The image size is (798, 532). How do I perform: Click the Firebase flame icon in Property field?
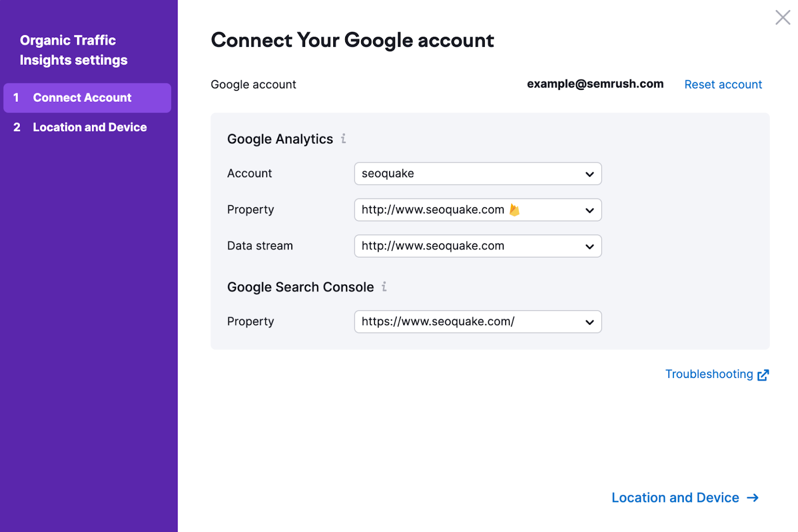click(514, 210)
